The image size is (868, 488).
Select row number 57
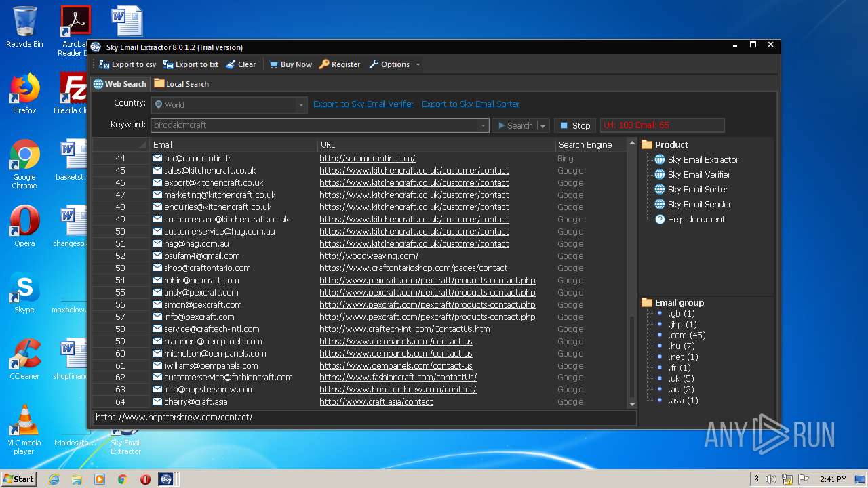point(120,317)
